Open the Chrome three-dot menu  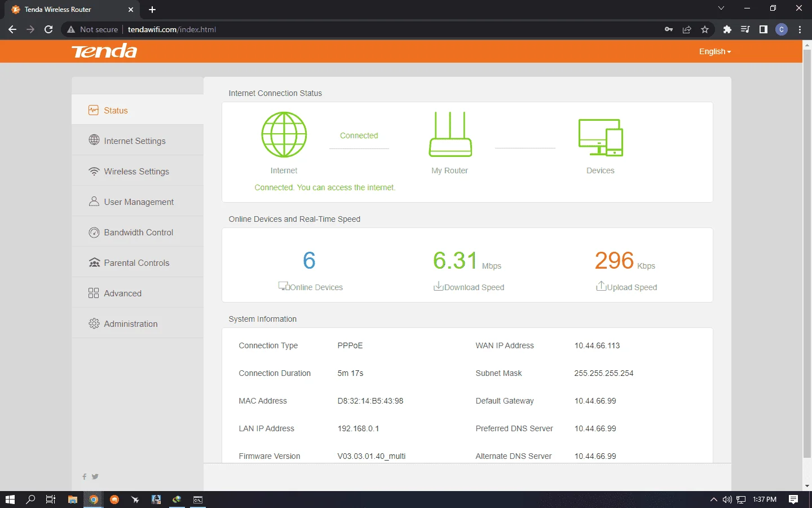pyautogui.click(x=800, y=29)
